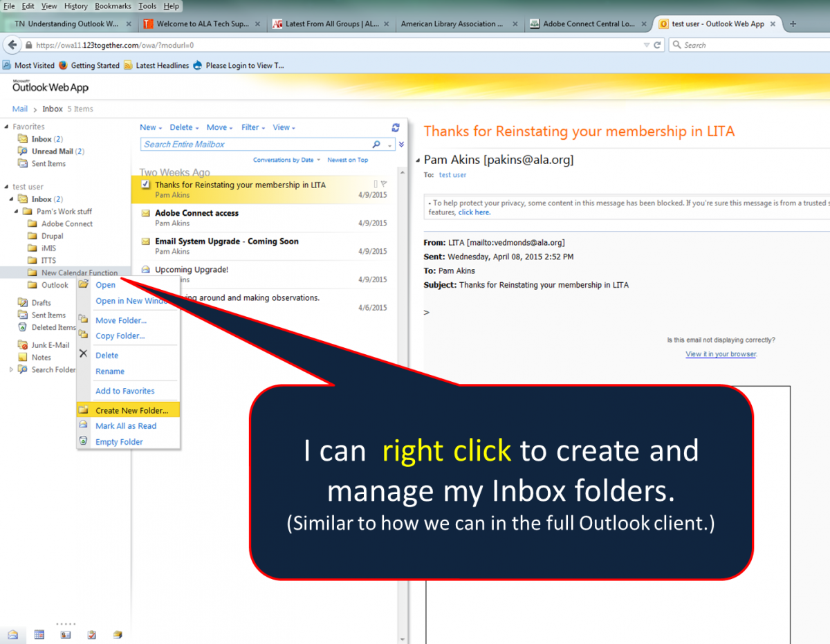Select Rename in the context menu
The image size is (830, 644).
(x=110, y=371)
